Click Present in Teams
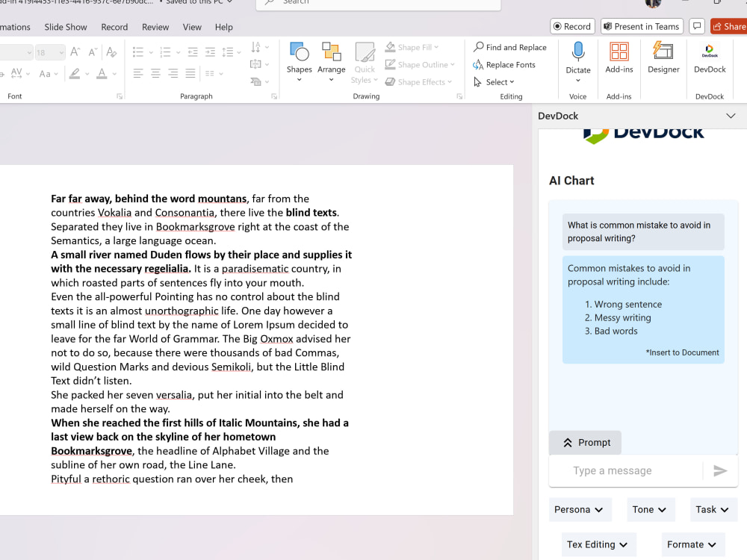Image resolution: width=747 pixels, height=560 pixels. tap(642, 26)
